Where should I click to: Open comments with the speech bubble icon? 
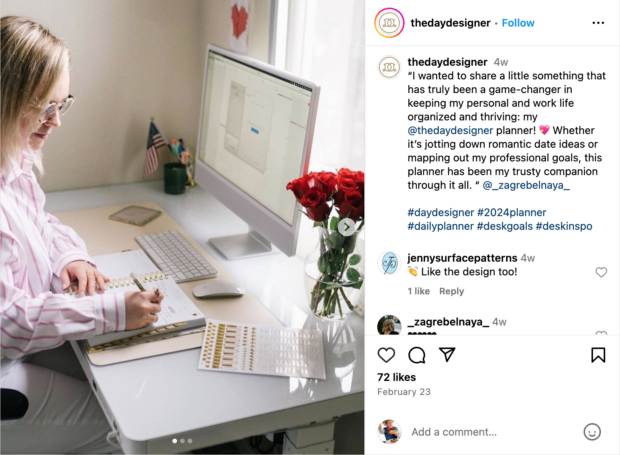click(x=416, y=355)
